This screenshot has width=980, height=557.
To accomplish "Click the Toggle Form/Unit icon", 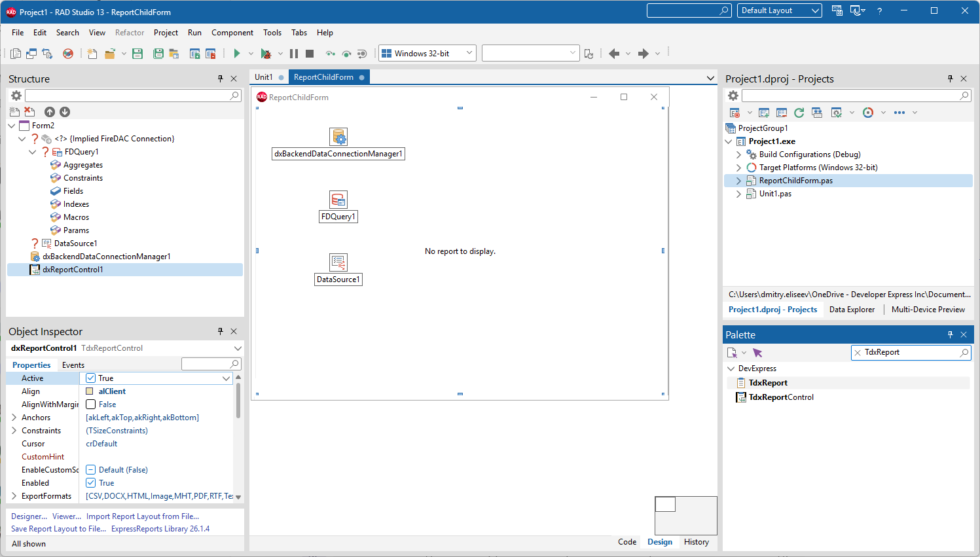I will pos(47,54).
